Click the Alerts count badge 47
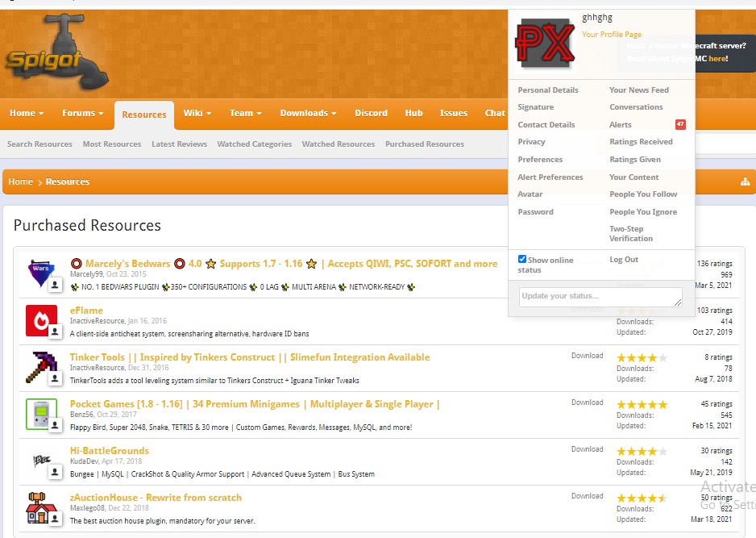 [x=680, y=124]
